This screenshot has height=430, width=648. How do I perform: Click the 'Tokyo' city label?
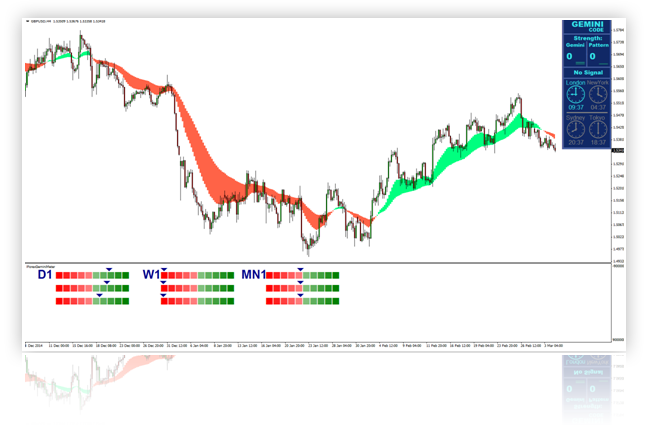(598, 118)
